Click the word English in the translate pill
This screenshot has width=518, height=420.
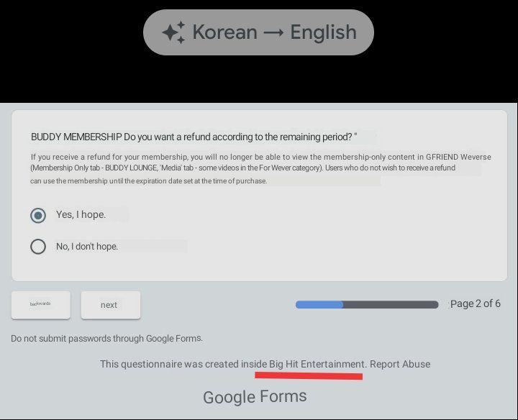coord(323,32)
